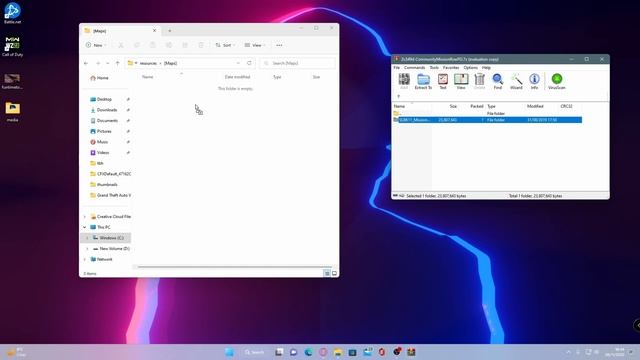Screen dimensions: 640x360
Task: Switch to details view in Explorer status bar
Action: [x=327, y=273]
